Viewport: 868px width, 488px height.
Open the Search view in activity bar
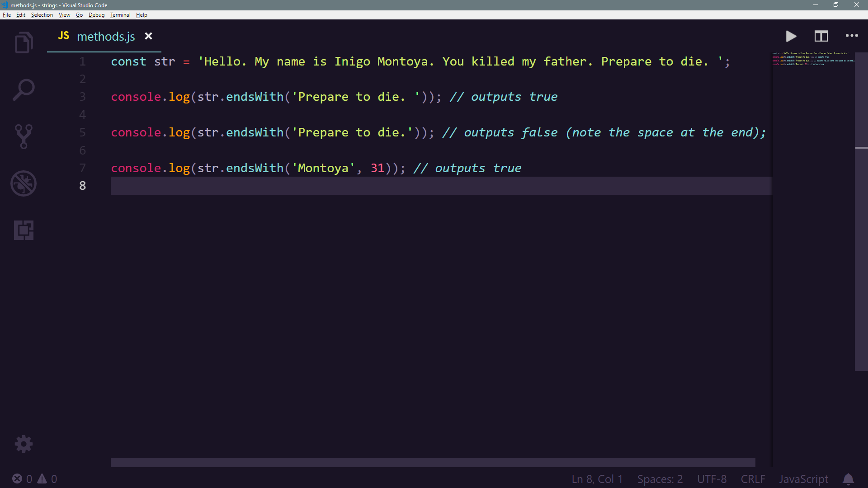[24, 89]
